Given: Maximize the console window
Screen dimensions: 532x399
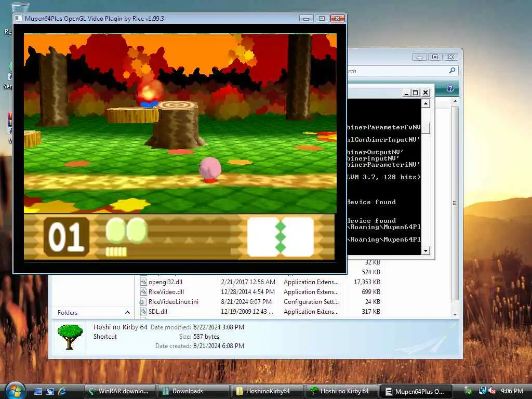Looking at the screenshot, I should pos(415,92).
